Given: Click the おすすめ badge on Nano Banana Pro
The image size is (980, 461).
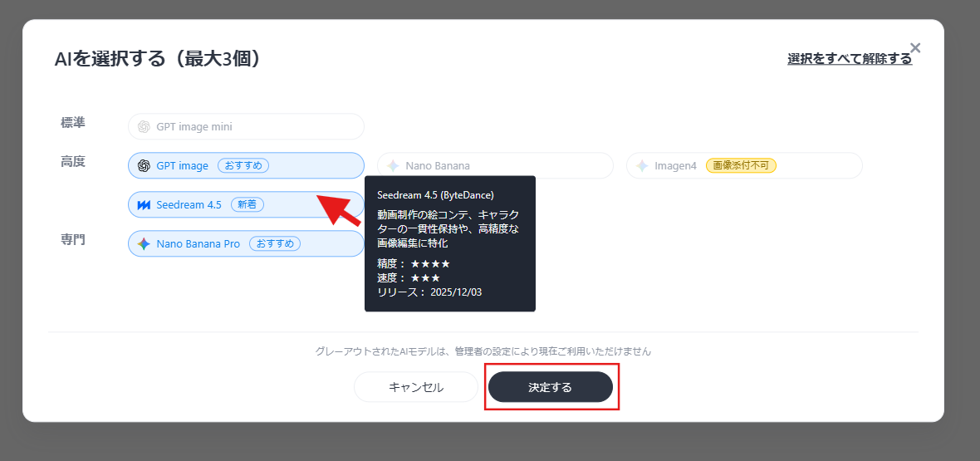Looking at the screenshot, I should (x=275, y=244).
